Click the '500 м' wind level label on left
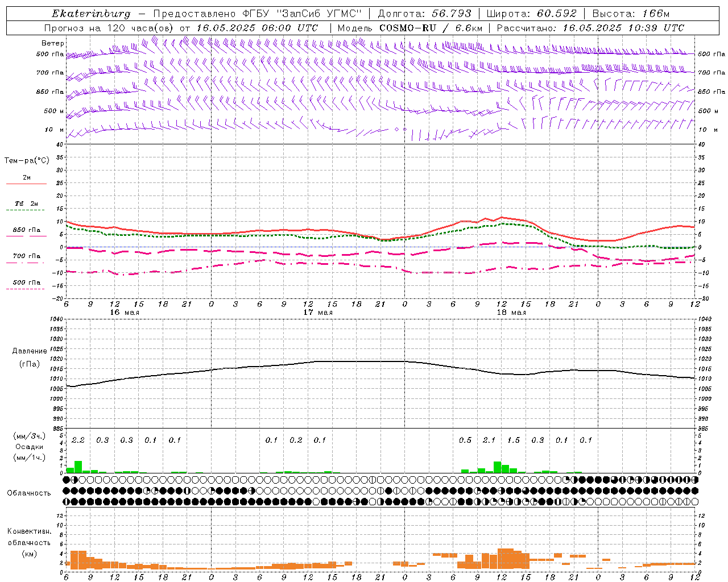 pyautogui.click(x=54, y=111)
